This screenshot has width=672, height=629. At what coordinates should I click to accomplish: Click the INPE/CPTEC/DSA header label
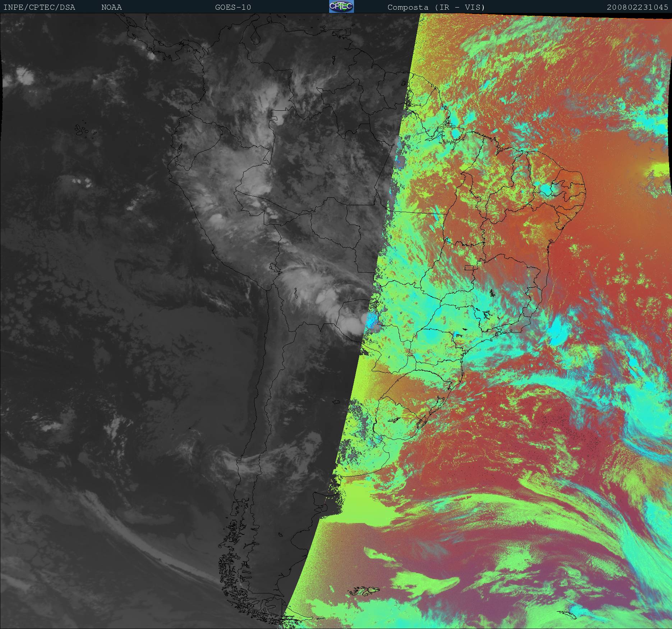39,7
